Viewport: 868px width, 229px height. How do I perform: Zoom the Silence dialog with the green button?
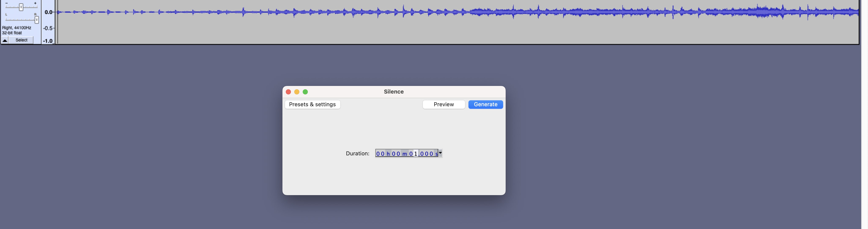point(305,92)
